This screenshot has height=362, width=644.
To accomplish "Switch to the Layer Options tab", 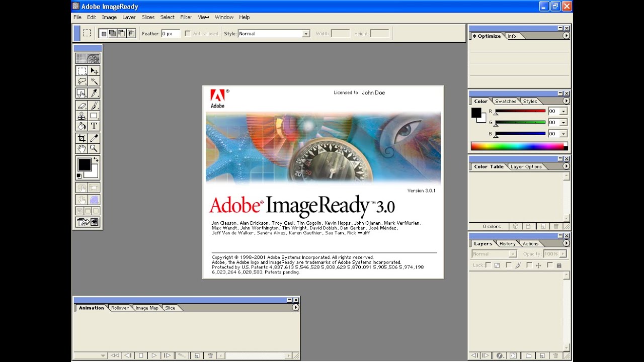I will click(x=526, y=166).
